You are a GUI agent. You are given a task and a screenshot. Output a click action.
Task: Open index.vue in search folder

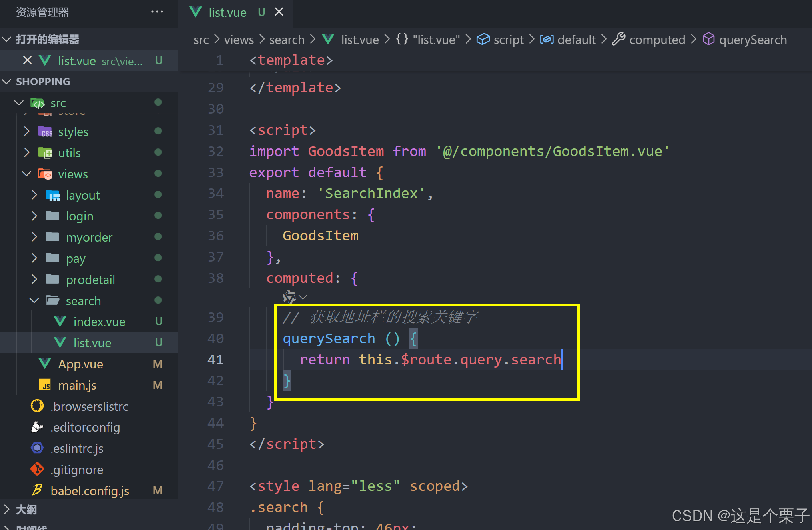pyautogui.click(x=89, y=322)
